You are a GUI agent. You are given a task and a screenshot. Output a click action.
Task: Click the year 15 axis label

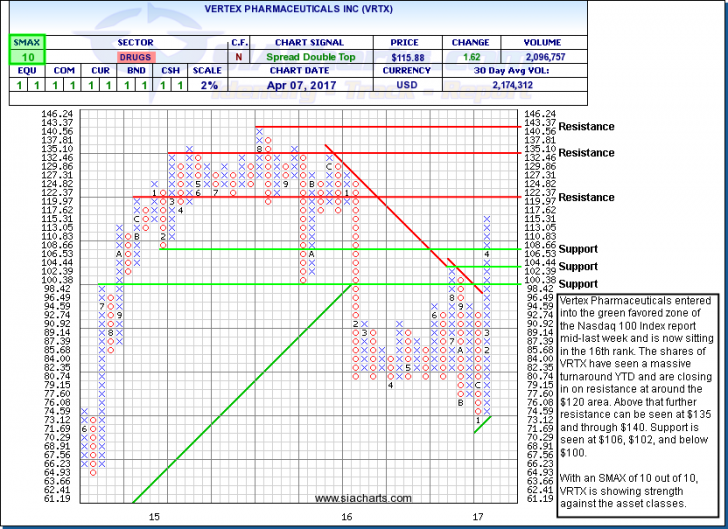[x=155, y=516]
